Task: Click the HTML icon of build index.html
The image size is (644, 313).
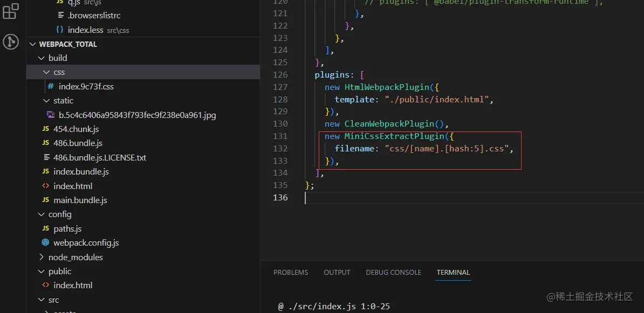Action: (x=46, y=186)
